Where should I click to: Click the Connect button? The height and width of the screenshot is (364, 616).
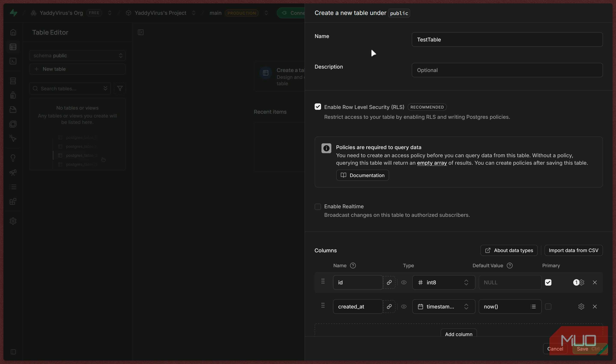coord(291,13)
